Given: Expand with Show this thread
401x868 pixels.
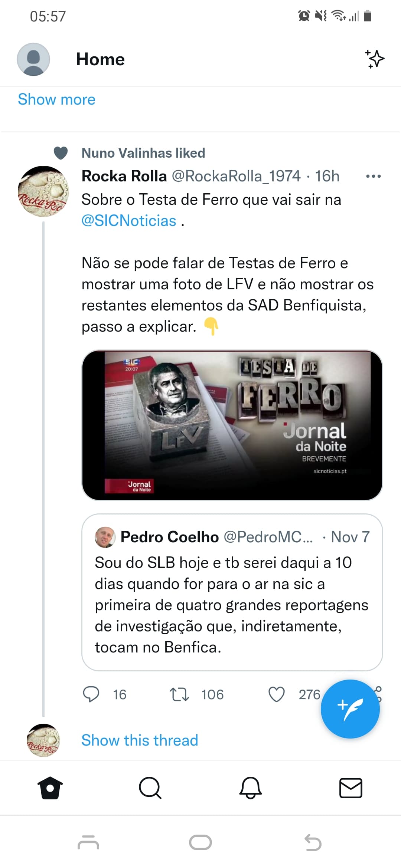Looking at the screenshot, I should (140, 740).
